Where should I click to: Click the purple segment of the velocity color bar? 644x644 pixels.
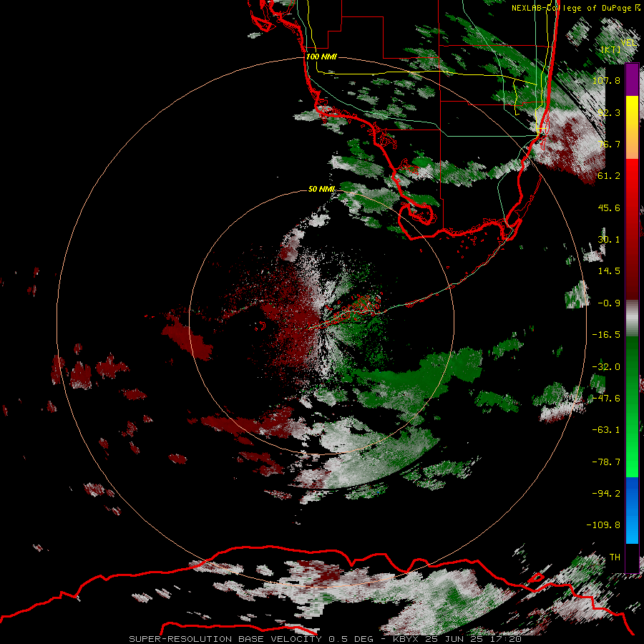click(632, 80)
